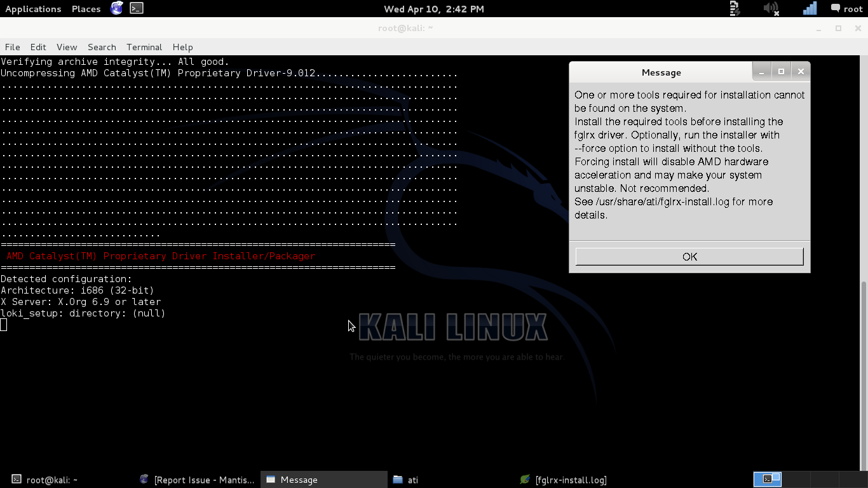
Task: Click the 'Uncompressing AMD Catalyst(TM)' line
Action: click(229, 73)
